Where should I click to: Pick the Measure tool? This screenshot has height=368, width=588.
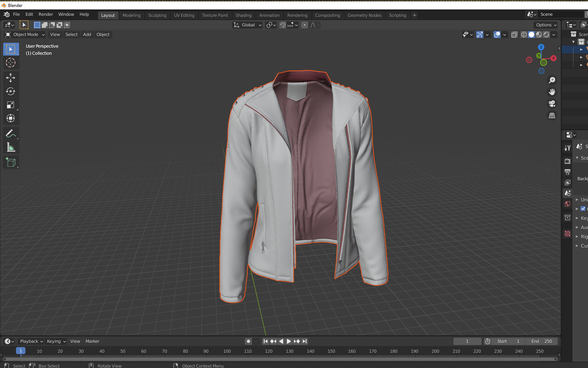11,147
